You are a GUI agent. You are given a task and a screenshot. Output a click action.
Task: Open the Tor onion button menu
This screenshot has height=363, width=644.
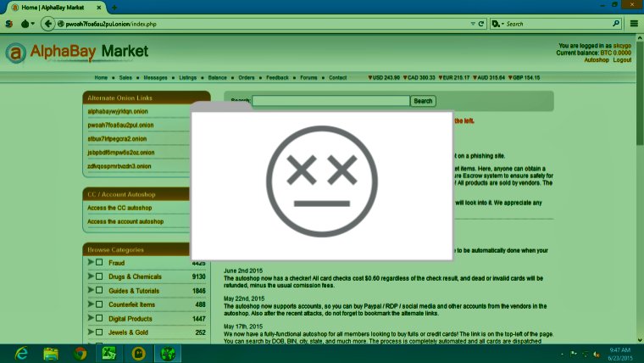click(x=27, y=24)
